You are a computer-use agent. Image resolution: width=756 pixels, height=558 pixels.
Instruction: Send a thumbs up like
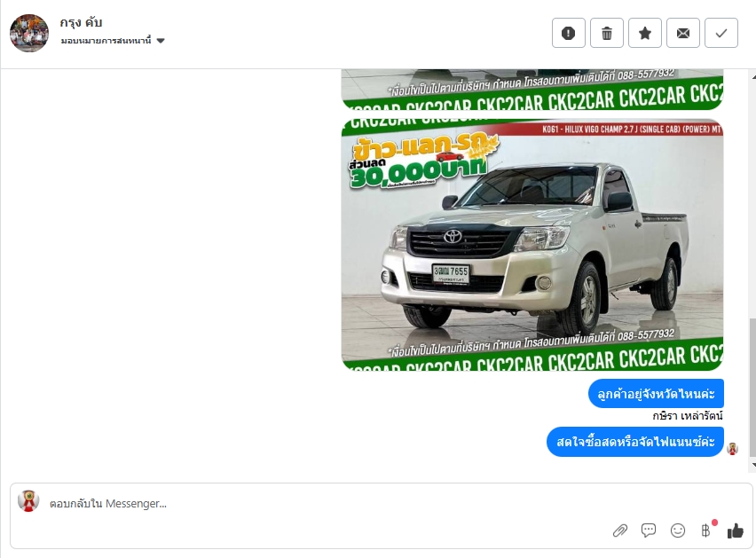pyautogui.click(x=736, y=530)
